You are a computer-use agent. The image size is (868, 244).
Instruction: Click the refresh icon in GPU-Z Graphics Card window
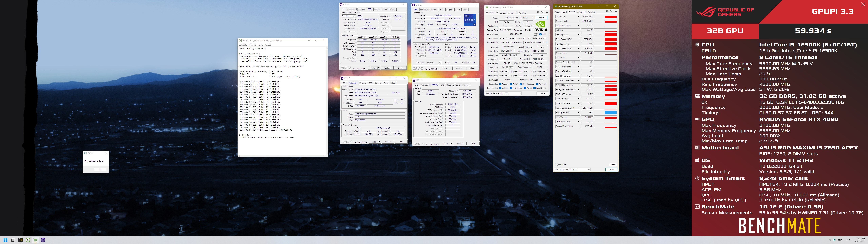(542, 12)
